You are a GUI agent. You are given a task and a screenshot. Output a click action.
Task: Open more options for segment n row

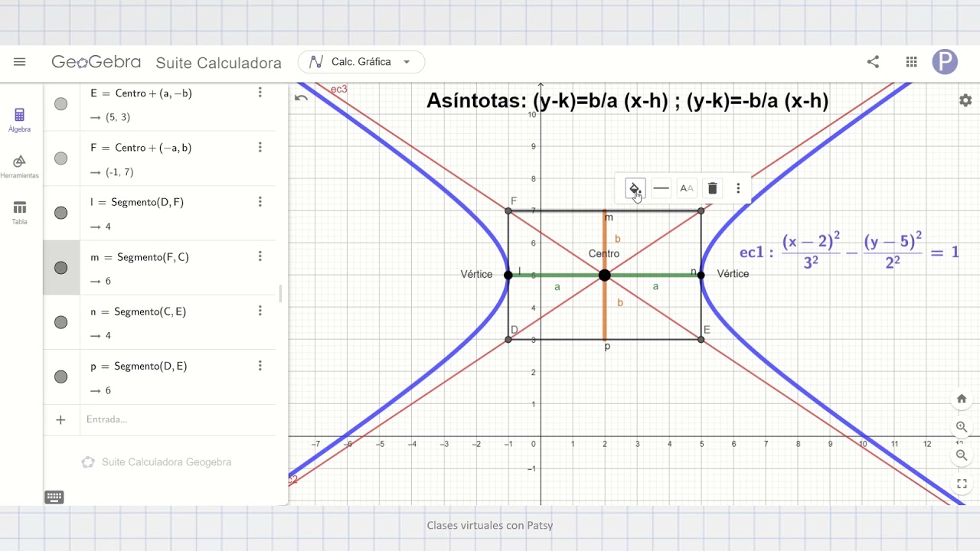(260, 311)
